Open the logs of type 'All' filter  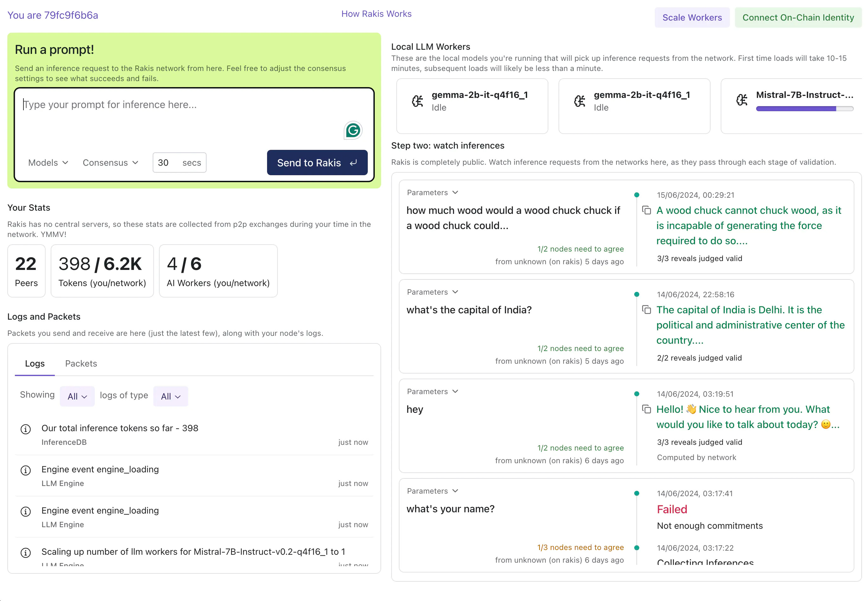tap(170, 396)
